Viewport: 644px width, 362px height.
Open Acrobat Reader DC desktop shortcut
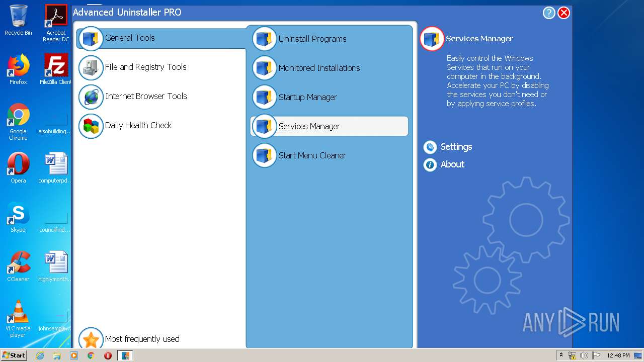point(56,23)
